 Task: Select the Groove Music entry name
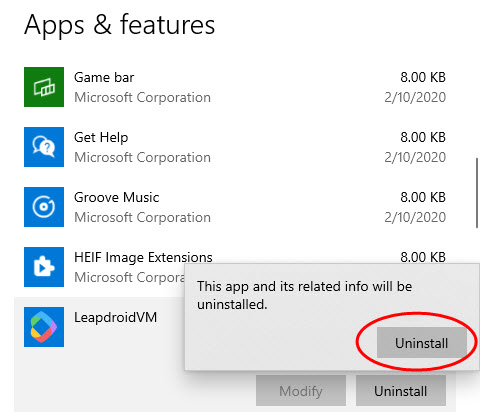point(117,197)
